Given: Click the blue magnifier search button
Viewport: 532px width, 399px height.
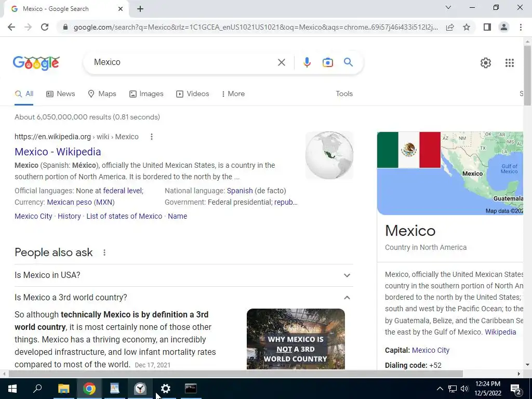Looking at the screenshot, I should [348, 62].
